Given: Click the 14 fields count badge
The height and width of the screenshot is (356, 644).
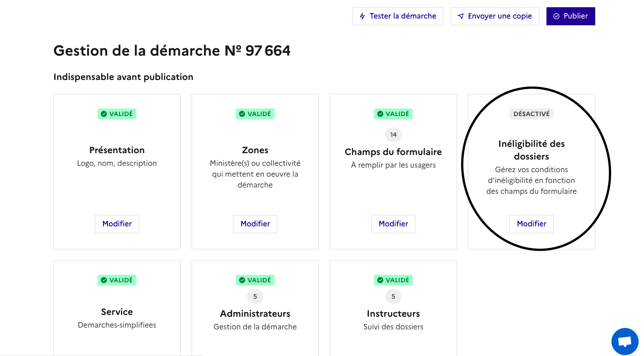Looking at the screenshot, I should pyautogui.click(x=393, y=135).
